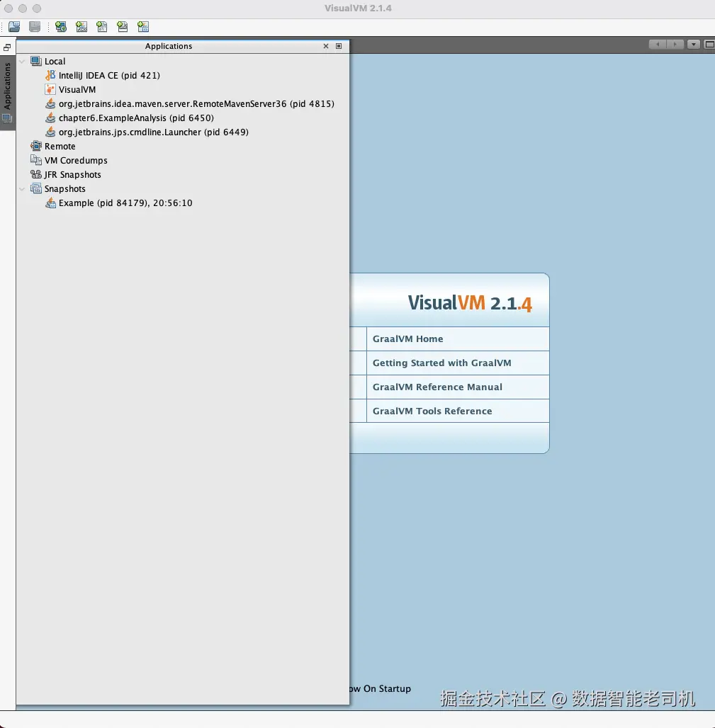Open the GraalVM Home link
This screenshot has width=715, height=728.
407,339
